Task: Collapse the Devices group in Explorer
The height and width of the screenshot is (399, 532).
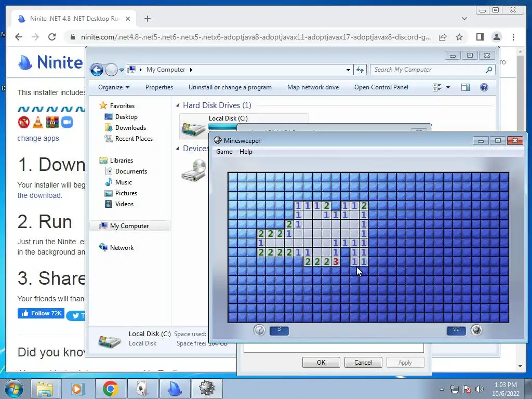Action: tap(178, 149)
